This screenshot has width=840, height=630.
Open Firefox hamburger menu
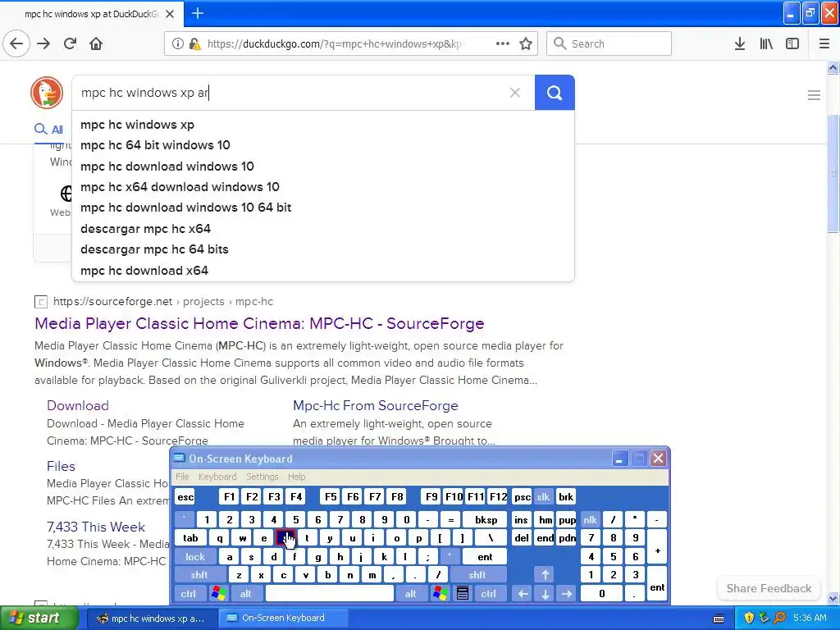pos(824,43)
